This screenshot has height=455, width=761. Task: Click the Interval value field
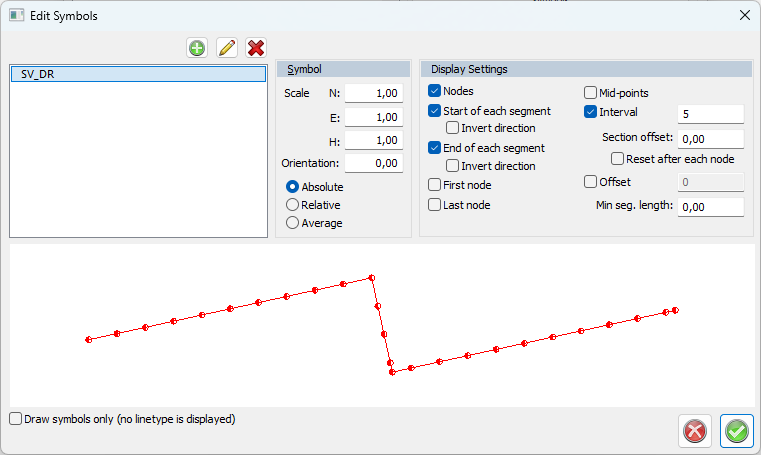710,114
